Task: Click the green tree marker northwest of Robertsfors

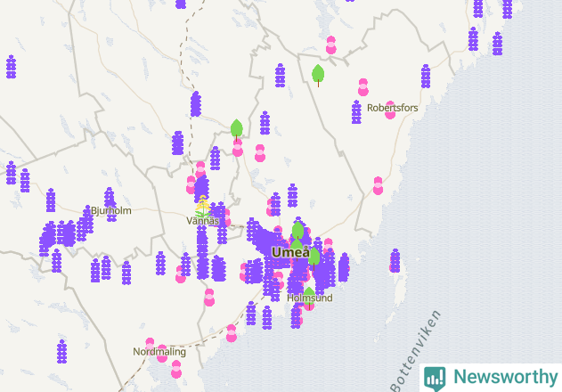Action: 318,76
